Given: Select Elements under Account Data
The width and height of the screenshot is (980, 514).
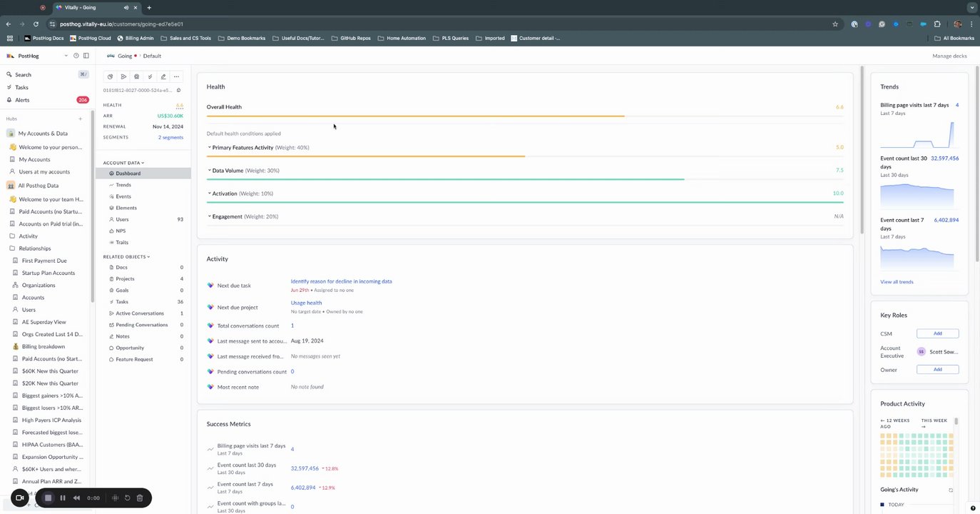Looking at the screenshot, I should tap(126, 208).
